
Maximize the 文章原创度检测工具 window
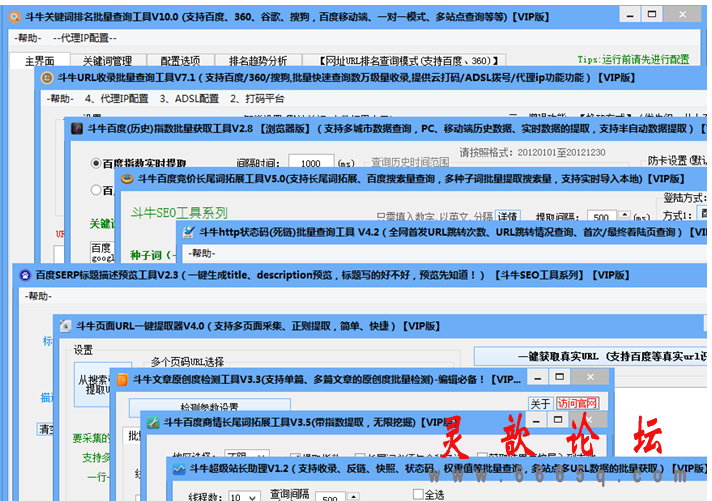tap(559, 377)
